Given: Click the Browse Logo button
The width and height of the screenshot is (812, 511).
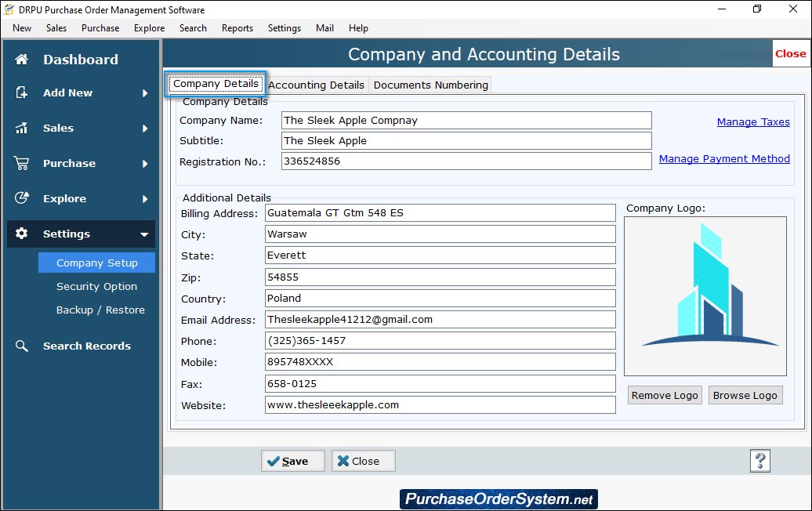Looking at the screenshot, I should pos(745,395).
